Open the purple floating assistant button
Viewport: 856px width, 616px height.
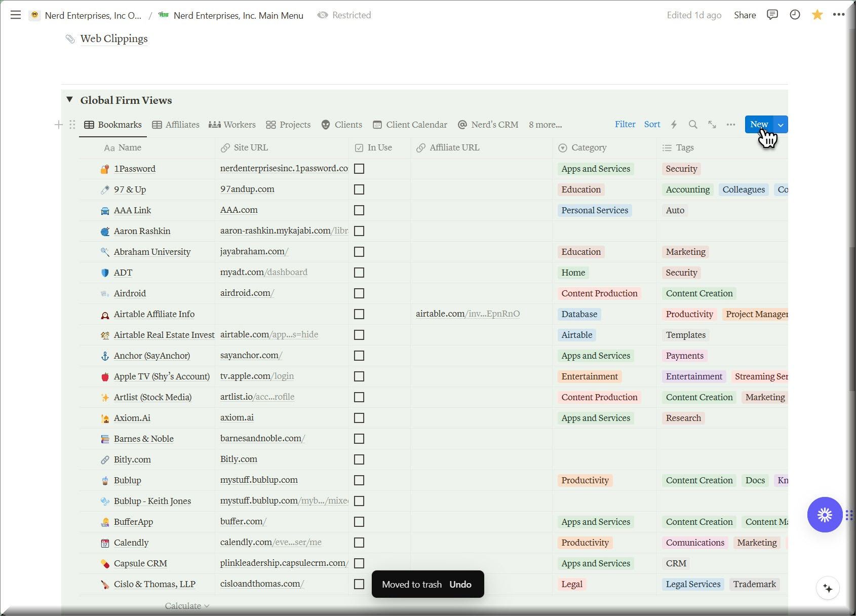point(825,515)
